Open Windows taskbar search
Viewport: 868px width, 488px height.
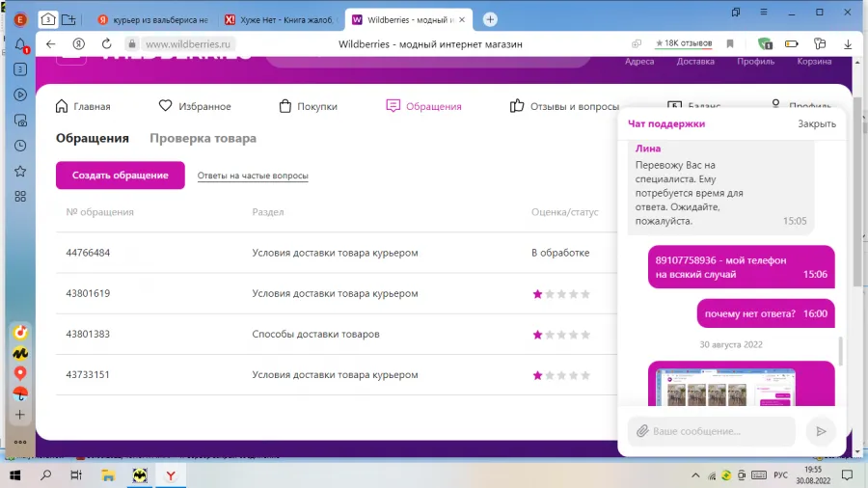46,475
